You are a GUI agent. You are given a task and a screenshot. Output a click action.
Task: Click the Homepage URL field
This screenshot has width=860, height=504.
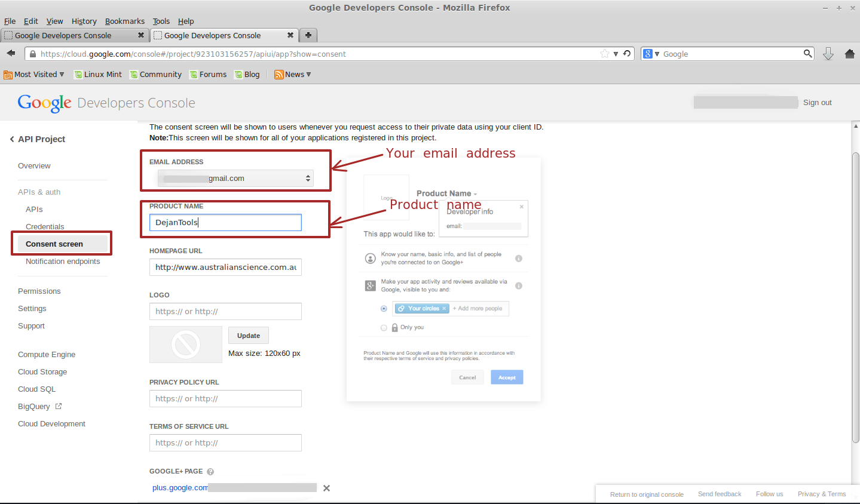tap(225, 267)
